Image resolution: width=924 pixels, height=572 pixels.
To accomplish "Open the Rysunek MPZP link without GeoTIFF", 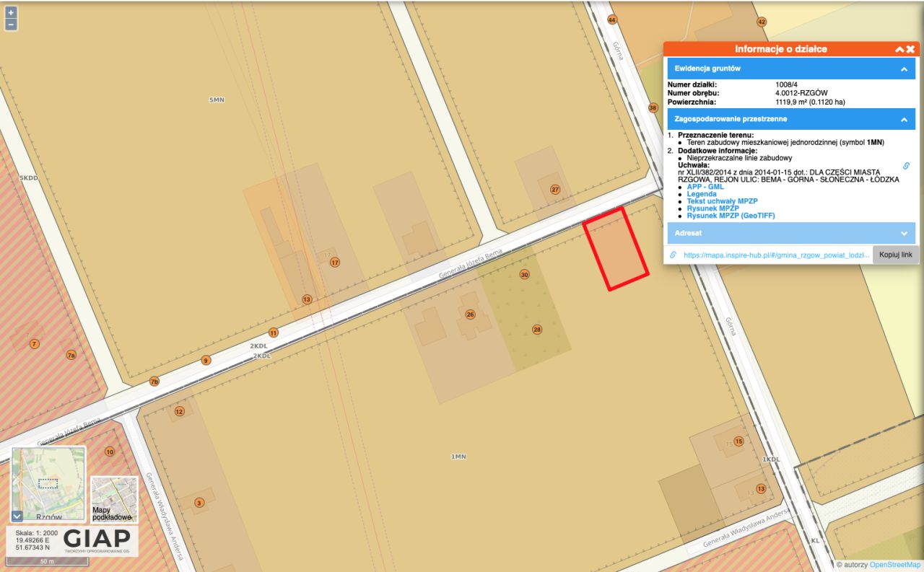I will tap(712, 208).
